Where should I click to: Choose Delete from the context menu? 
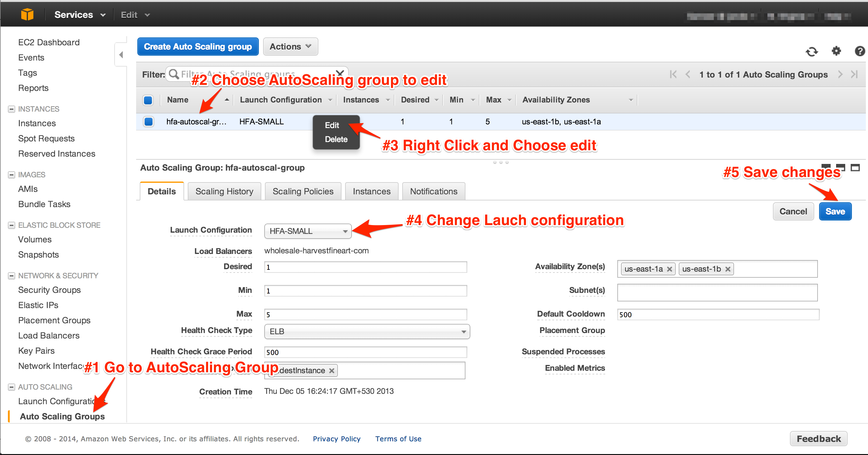pyautogui.click(x=336, y=139)
